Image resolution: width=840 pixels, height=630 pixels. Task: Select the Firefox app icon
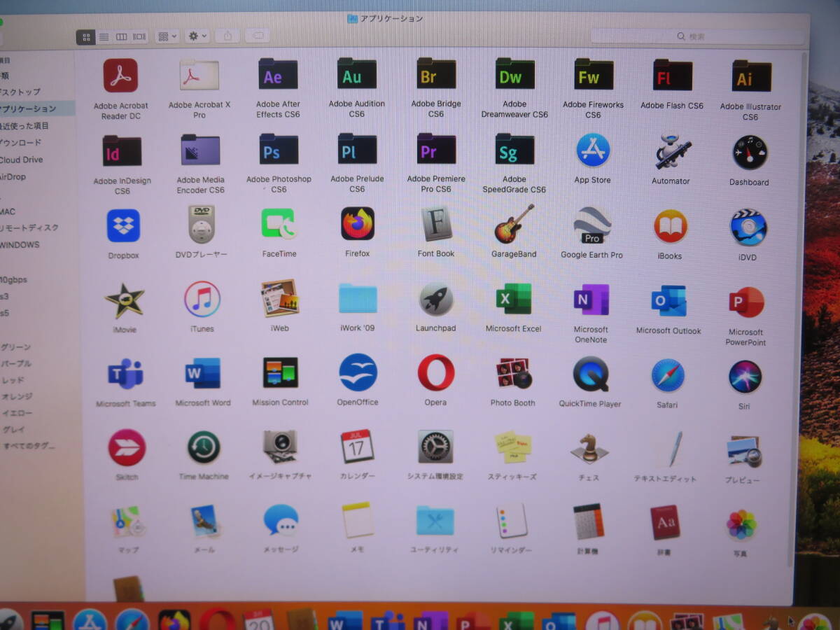[358, 223]
